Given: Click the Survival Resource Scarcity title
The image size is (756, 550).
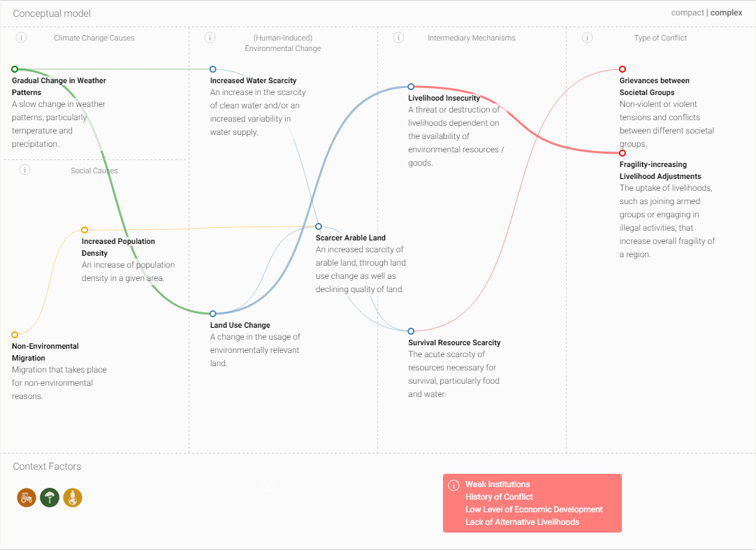Looking at the screenshot, I should pos(454,342).
